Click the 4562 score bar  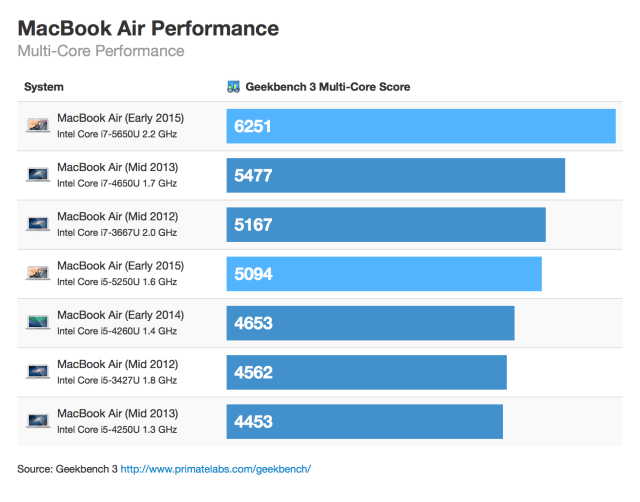[x=366, y=371]
